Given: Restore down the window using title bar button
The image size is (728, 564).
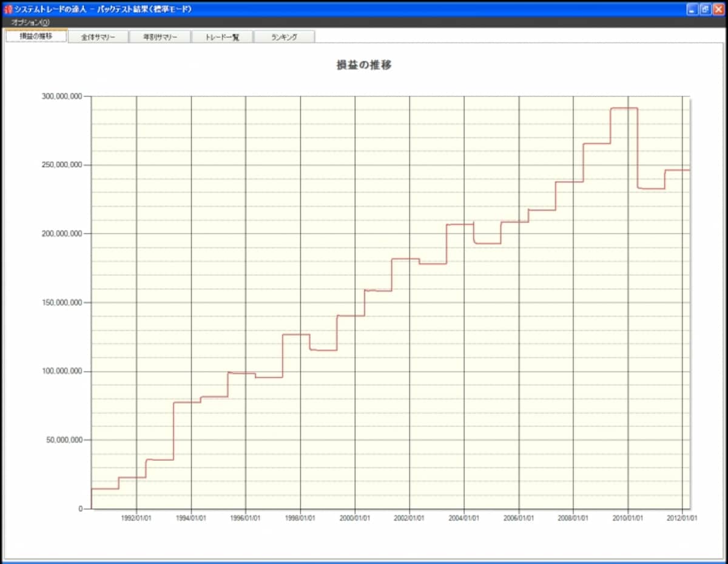Looking at the screenshot, I should tap(705, 9).
